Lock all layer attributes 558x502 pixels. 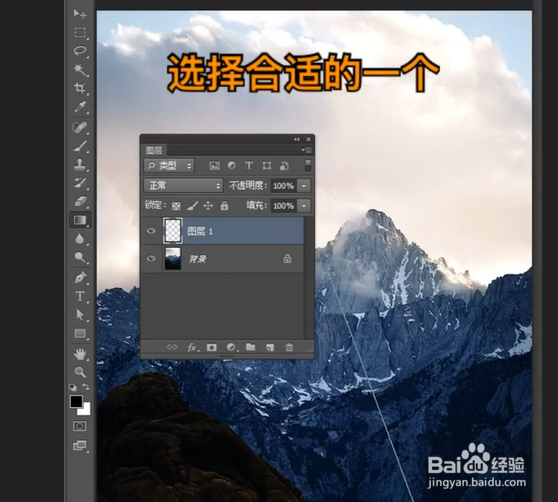[x=224, y=206]
